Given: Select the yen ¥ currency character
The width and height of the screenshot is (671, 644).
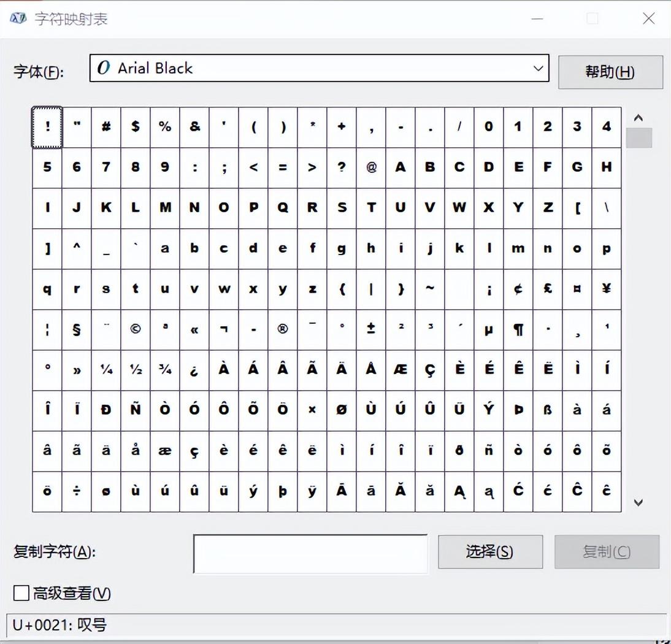Looking at the screenshot, I should (x=607, y=289).
